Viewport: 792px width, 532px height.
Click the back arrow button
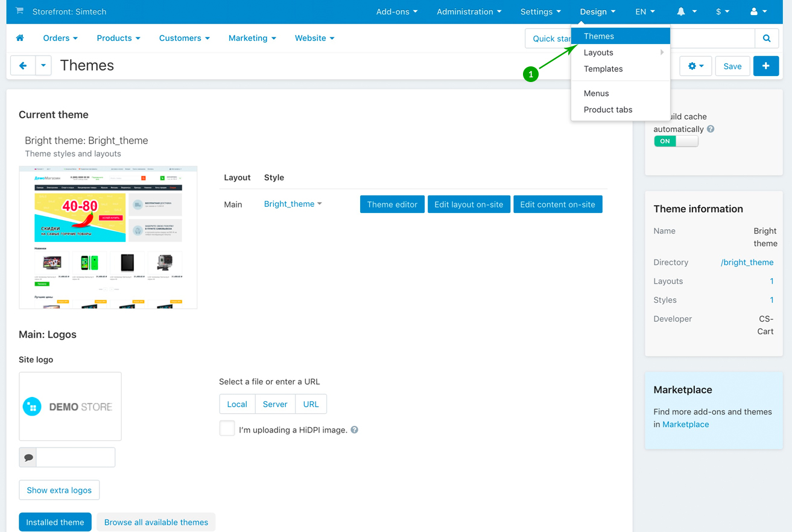(23, 66)
